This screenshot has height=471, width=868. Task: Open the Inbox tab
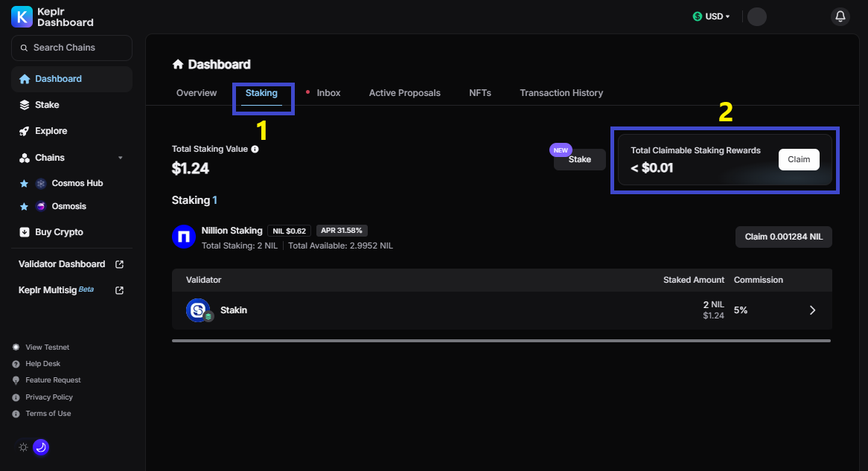[x=328, y=93]
